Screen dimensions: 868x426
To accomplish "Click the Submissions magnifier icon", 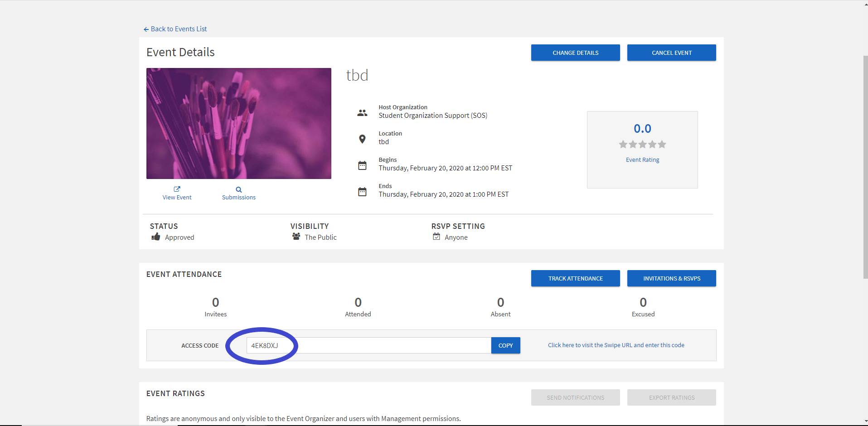I will click(238, 189).
